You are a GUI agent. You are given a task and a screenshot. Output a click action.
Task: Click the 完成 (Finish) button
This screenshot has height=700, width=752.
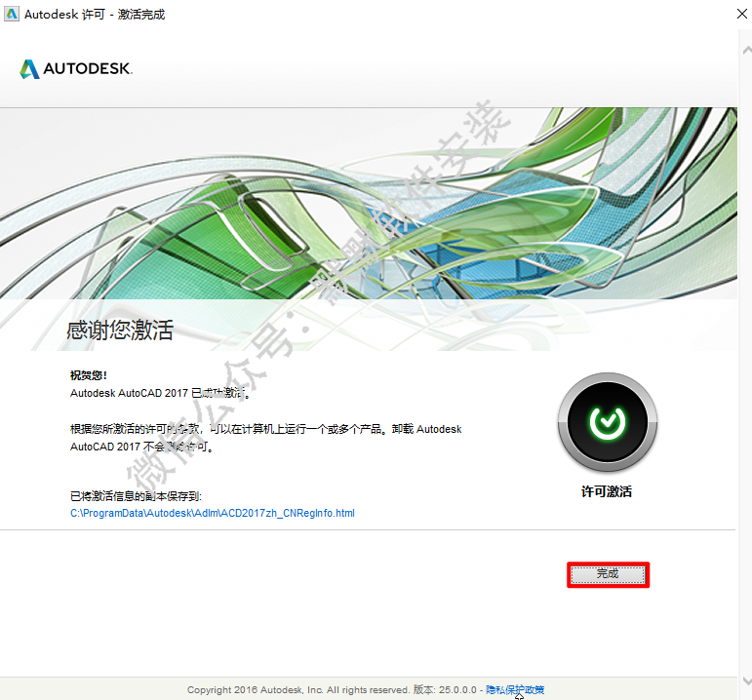click(608, 574)
